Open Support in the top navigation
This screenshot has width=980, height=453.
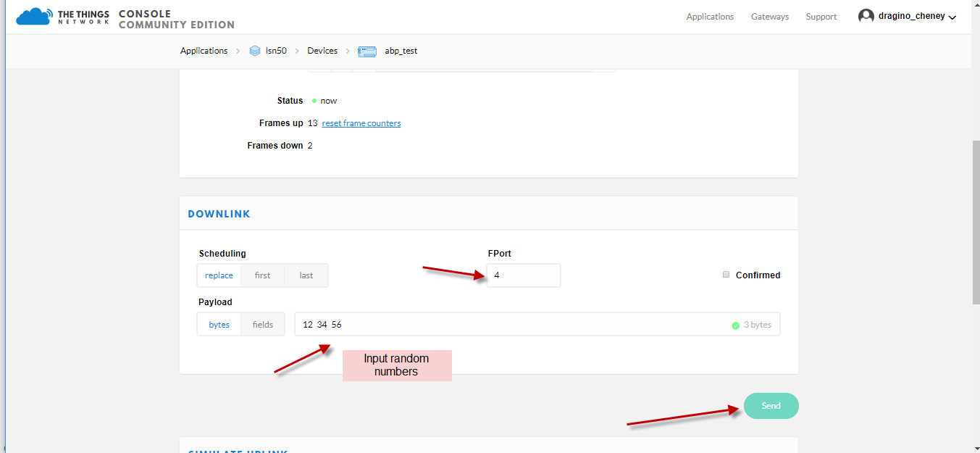click(821, 17)
